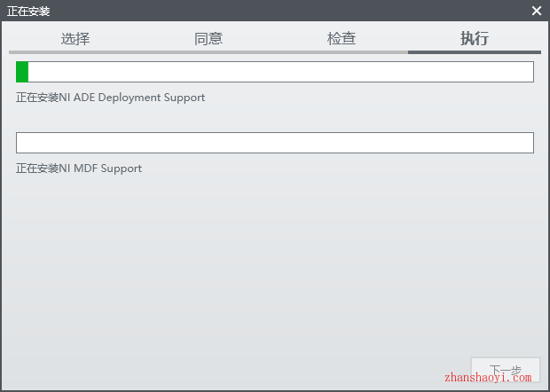Click the 正在安装 prefix of the first status line

[x=37, y=98]
